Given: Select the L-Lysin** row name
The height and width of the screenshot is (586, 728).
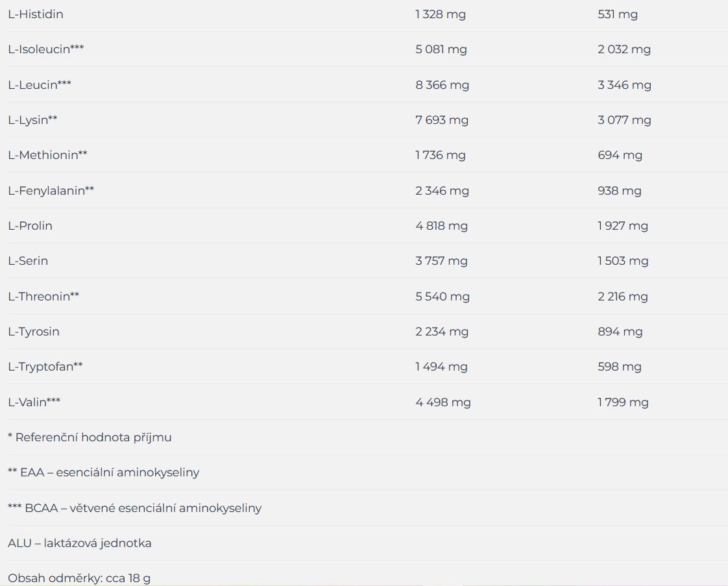Looking at the screenshot, I should 32,120.
